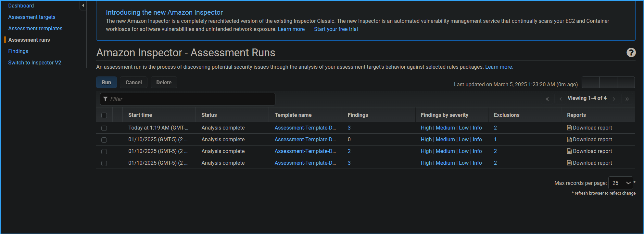View 3 findings of the 01/10/2025 run

pos(349,163)
